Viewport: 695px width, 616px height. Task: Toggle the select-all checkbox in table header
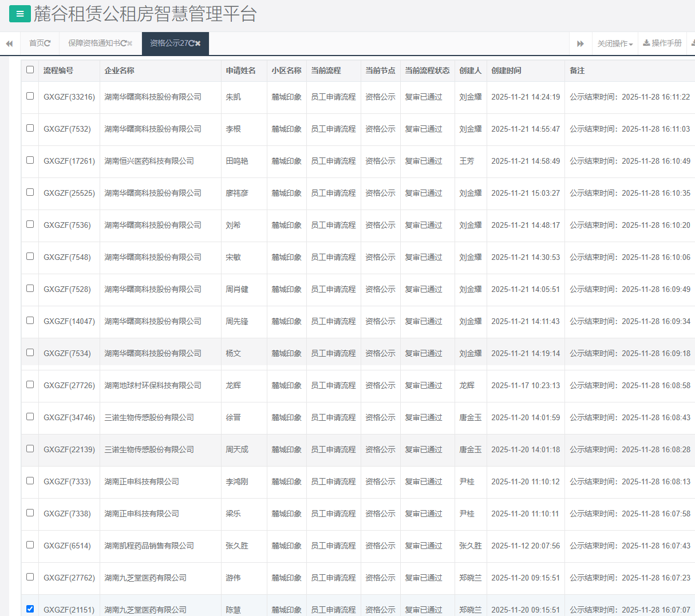tap(30, 70)
